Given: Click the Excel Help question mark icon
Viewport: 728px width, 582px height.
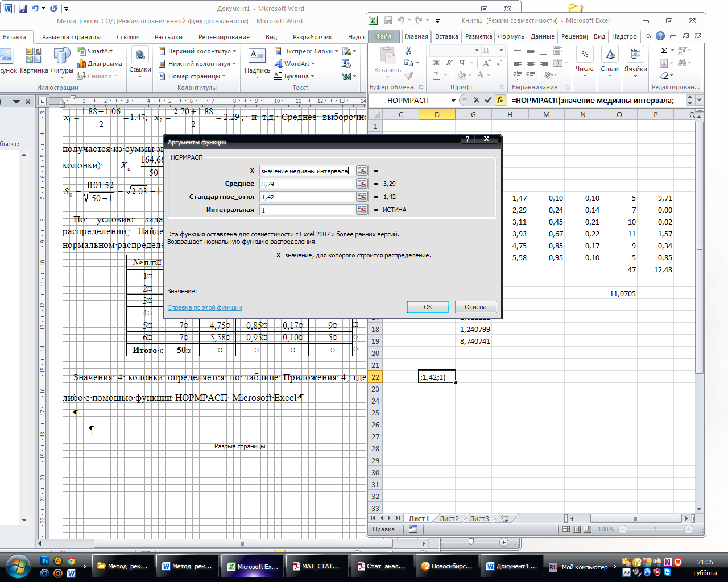Looking at the screenshot, I should click(x=660, y=36).
